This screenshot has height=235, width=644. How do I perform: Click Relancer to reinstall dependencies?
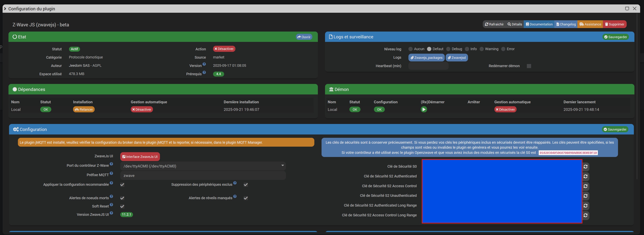point(84,110)
